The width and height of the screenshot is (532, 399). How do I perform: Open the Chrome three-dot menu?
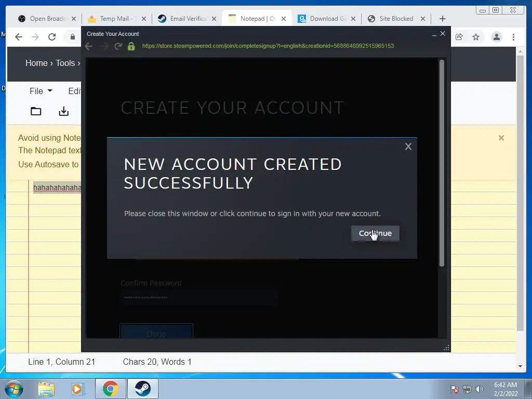click(x=513, y=37)
